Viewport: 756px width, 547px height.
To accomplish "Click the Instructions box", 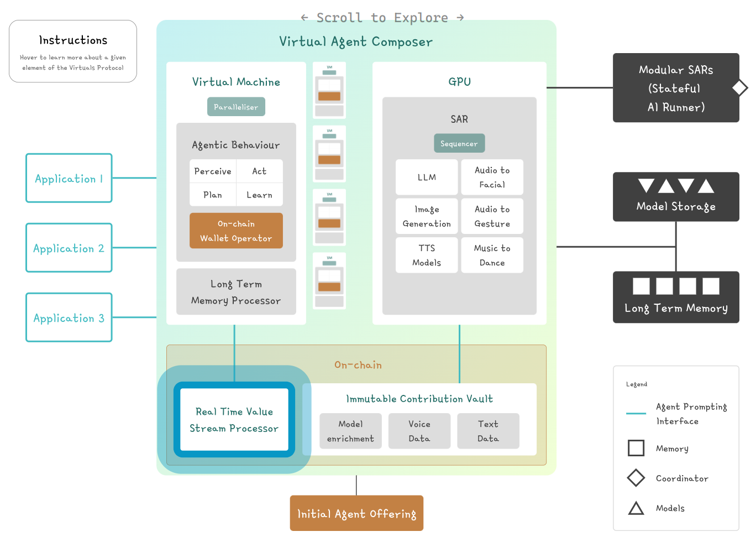I will coord(73,51).
